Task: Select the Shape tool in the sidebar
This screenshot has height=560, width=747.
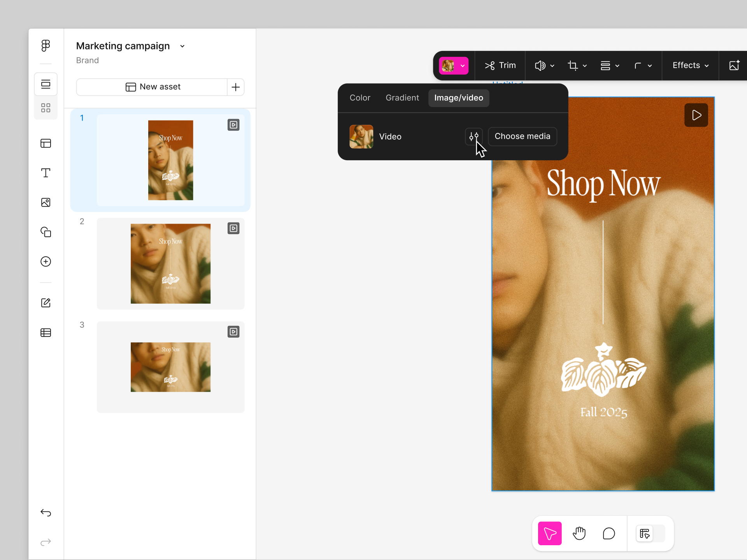Action: point(46,232)
